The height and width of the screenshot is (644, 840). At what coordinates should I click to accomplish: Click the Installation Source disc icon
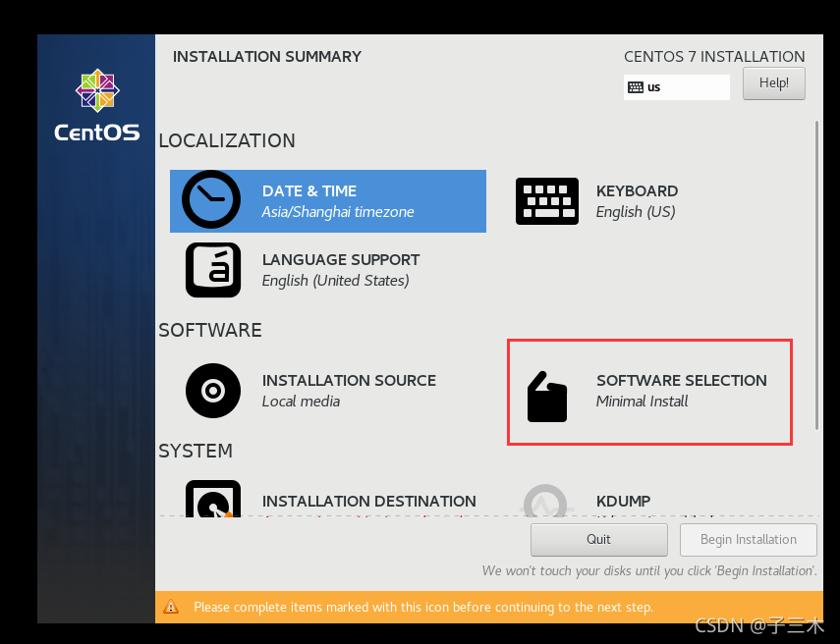point(212,391)
